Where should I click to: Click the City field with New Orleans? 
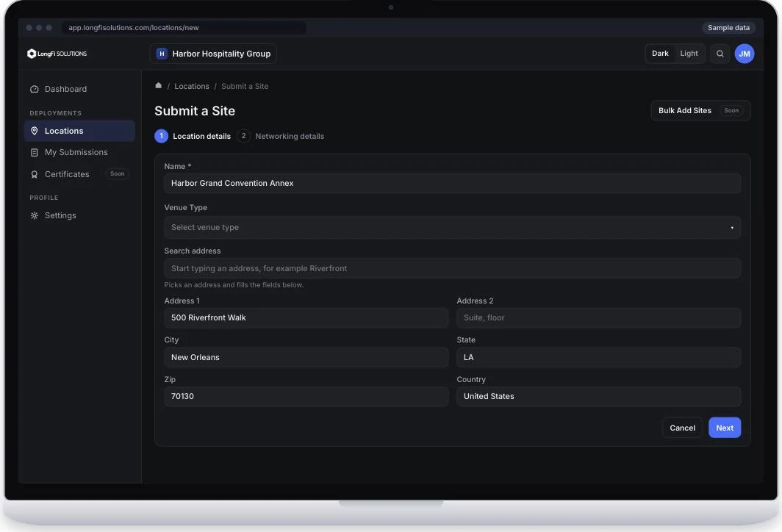click(x=306, y=357)
